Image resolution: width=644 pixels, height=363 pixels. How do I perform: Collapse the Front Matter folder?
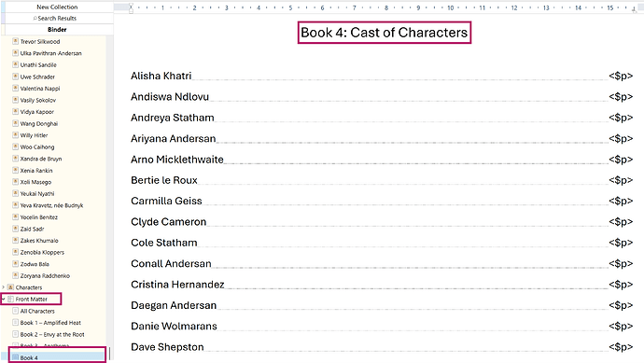tap(4, 299)
